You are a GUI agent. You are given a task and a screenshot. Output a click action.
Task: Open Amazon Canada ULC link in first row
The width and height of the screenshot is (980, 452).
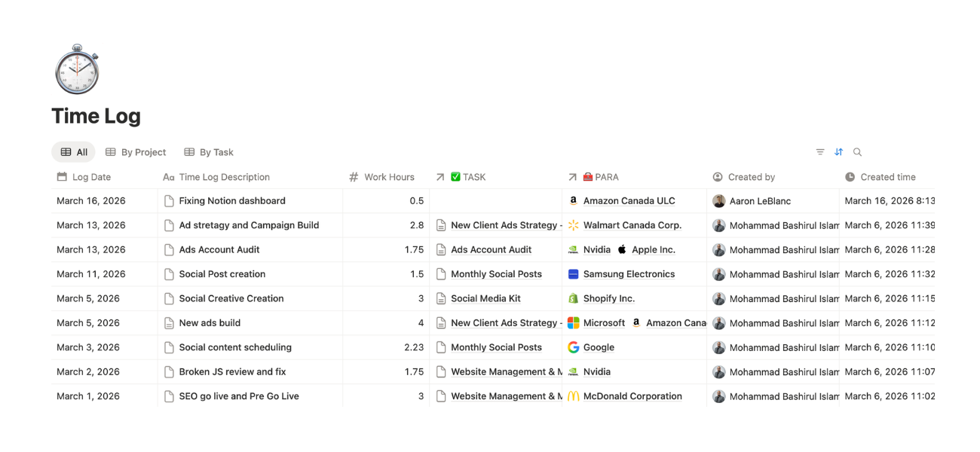[629, 201]
